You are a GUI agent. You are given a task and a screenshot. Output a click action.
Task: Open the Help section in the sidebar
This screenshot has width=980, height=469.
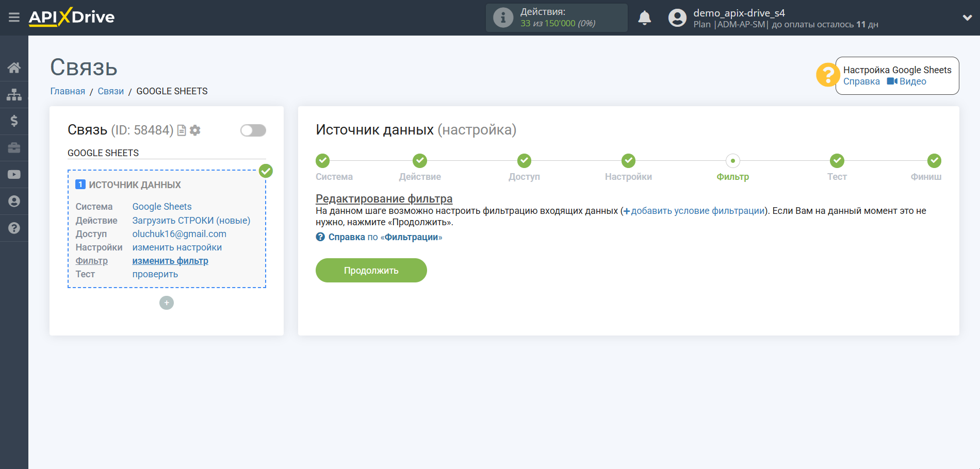(x=14, y=227)
